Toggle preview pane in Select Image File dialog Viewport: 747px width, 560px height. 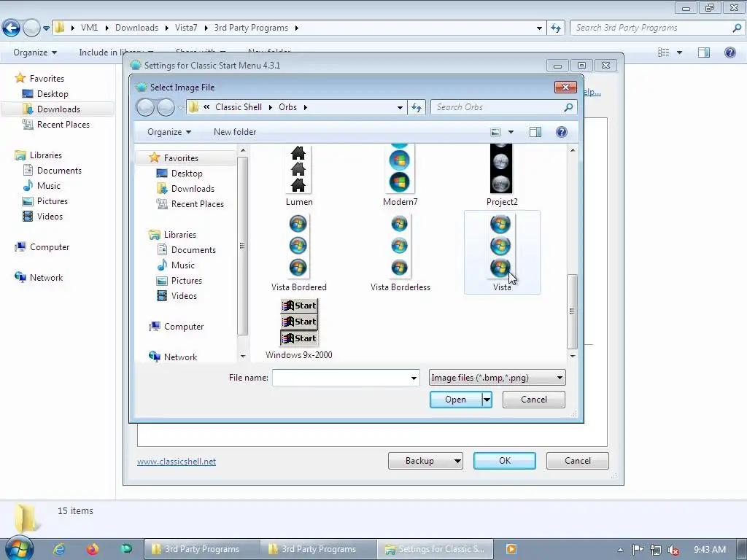pyautogui.click(x=535, y=132)
